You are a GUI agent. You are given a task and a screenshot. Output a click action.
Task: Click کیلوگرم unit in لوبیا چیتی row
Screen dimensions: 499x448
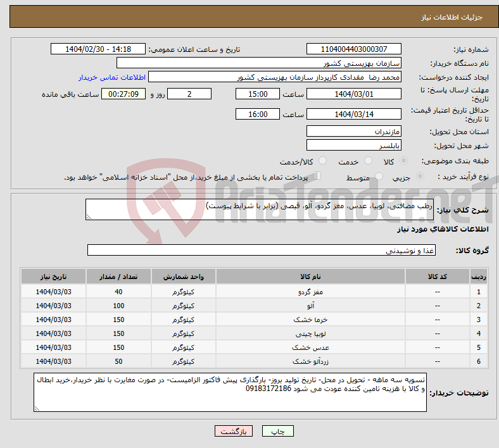click(183, 334)
